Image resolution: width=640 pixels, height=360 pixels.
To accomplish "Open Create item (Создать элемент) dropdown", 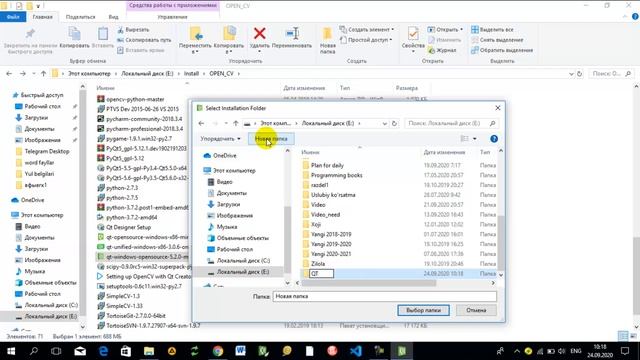I will pos(367,30).
